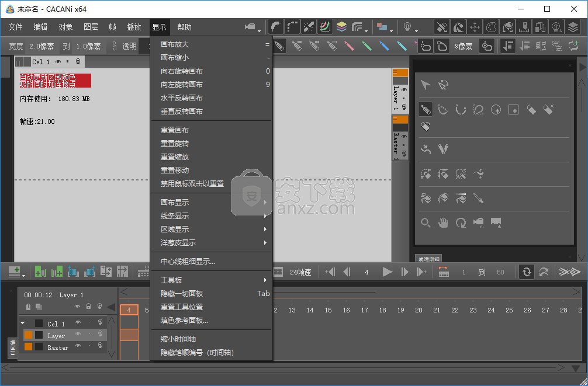Toggle onion skin bulb on Layer row

pos(100,334)
